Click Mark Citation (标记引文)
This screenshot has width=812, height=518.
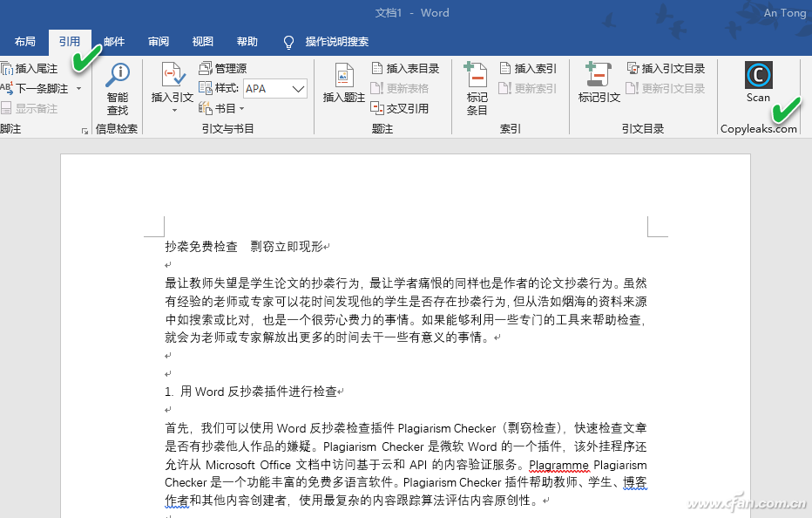[599, 83]
